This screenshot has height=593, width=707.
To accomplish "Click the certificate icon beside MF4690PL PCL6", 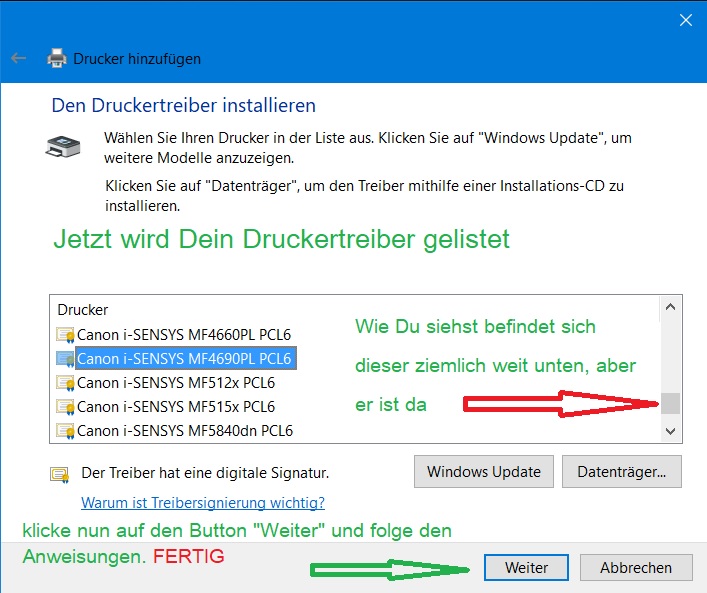I will 65,359.
